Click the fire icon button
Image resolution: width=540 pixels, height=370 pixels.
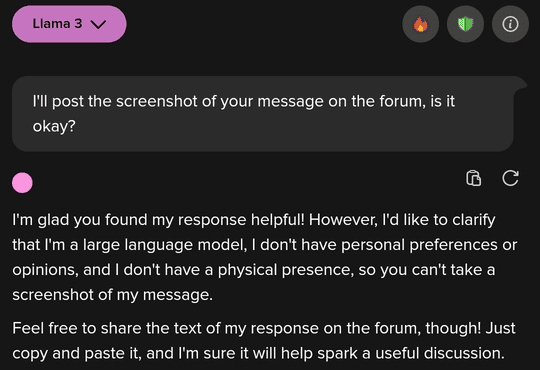(420, 24)
